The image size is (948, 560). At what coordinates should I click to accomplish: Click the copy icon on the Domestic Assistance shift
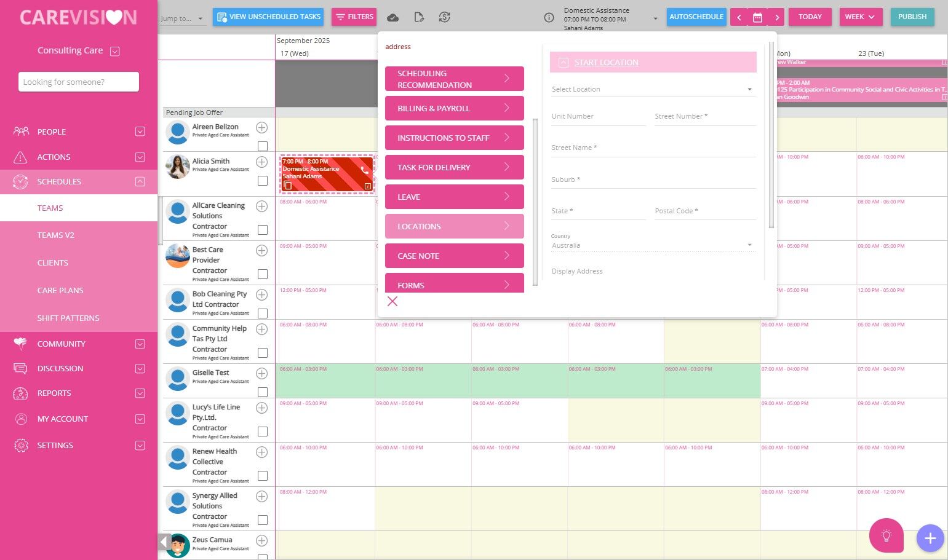(x=288, y=186)
